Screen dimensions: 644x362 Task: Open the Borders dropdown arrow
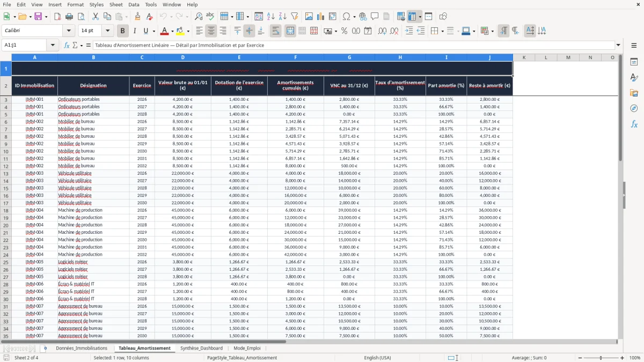442,31
